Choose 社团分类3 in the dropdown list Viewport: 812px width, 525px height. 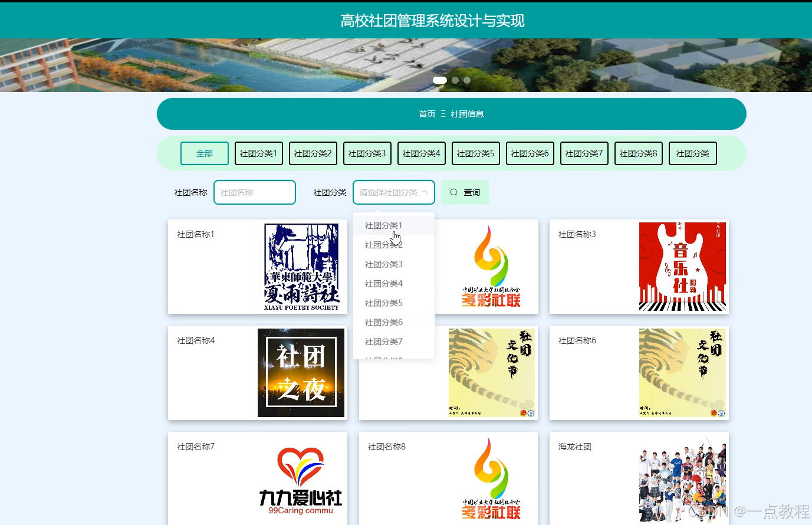pyautogui.click(x=394, y=264)
